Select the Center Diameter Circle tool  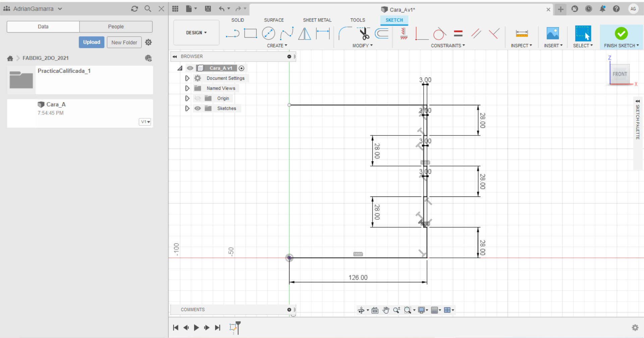pos(268,34)
